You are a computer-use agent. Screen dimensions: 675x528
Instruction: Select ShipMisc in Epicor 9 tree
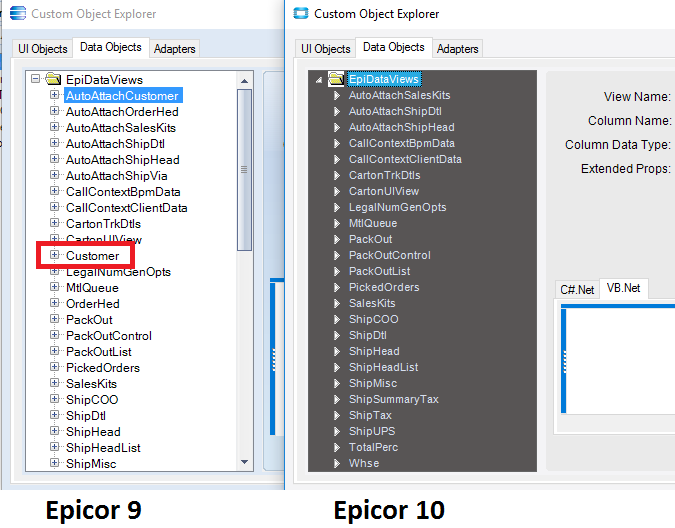pyautogui.click(x=91, y=463)
